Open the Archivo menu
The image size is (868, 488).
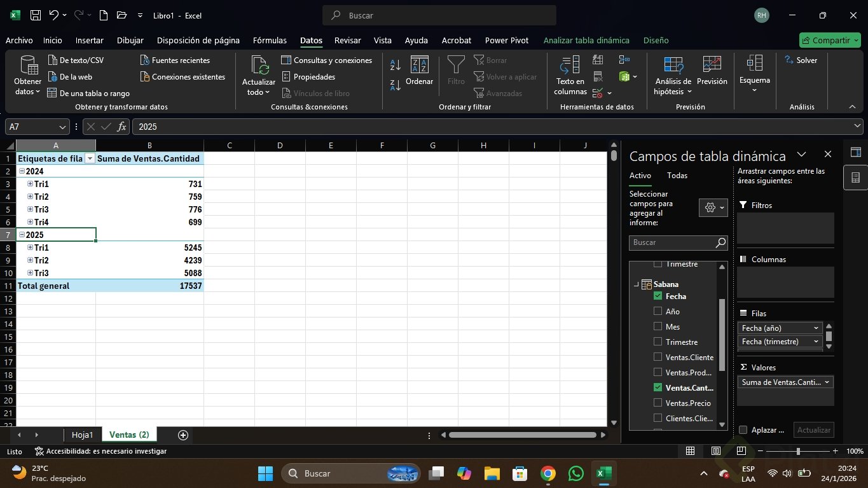[19, 40]
